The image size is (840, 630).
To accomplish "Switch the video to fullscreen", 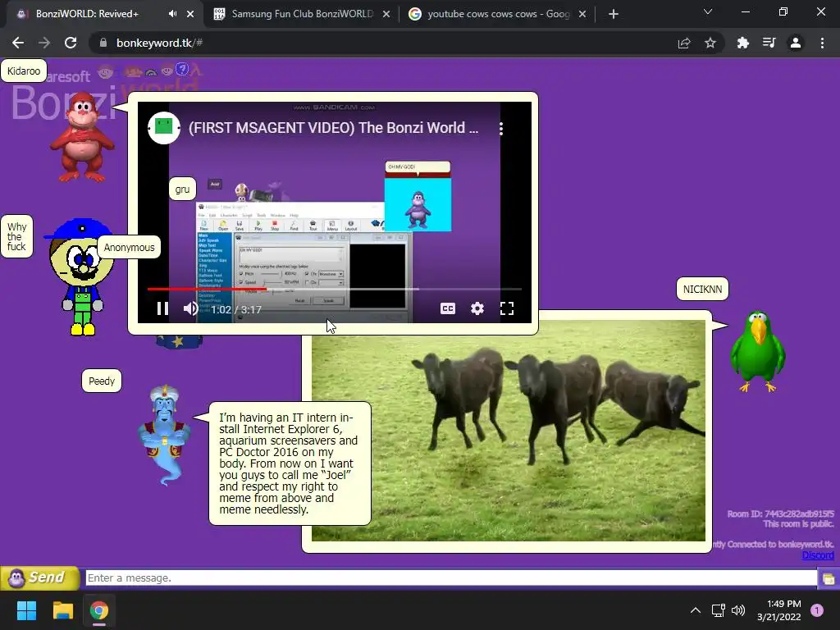I will pyautogui.click(x=507, y=308).
